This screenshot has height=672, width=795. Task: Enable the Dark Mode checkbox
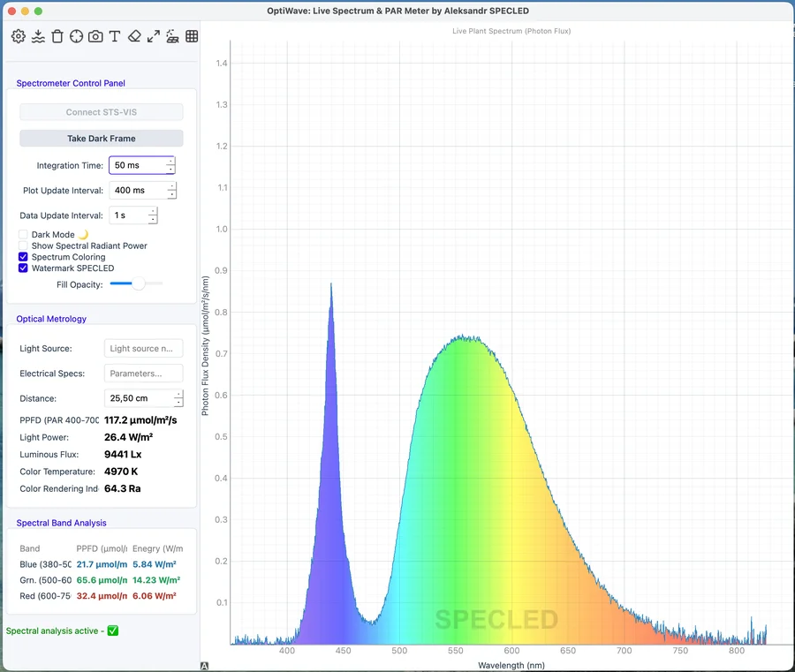point(23,234)
